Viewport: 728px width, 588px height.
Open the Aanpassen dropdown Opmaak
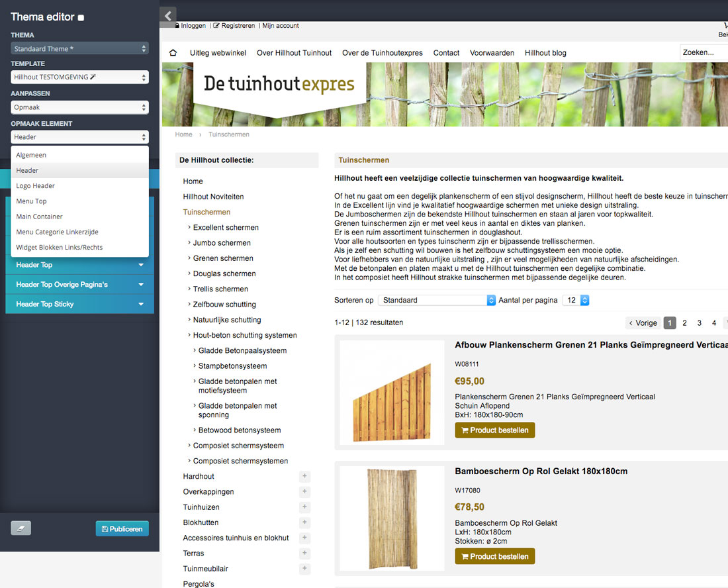pyautogui.click(x=80, y=107)
